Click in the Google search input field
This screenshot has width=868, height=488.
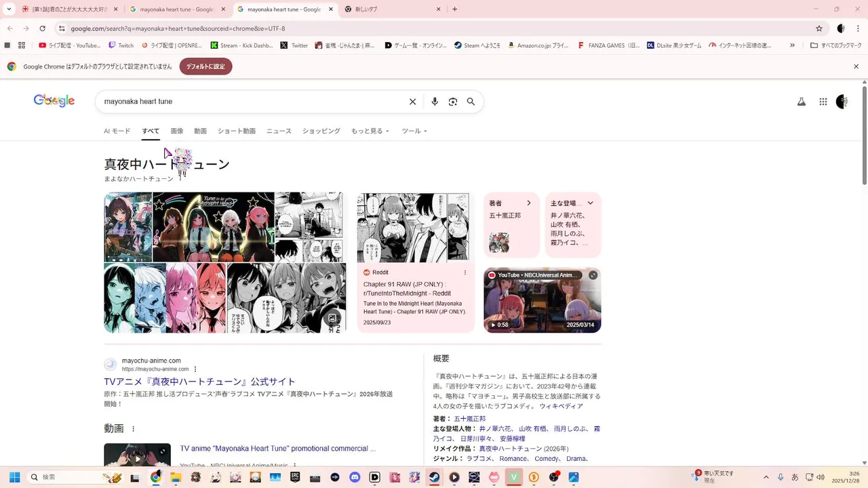[x=251, y=102]
